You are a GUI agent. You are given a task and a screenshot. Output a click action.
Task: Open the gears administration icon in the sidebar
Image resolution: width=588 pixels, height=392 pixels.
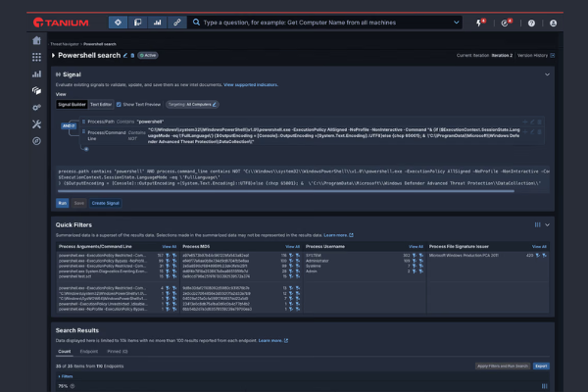[36, 107]
